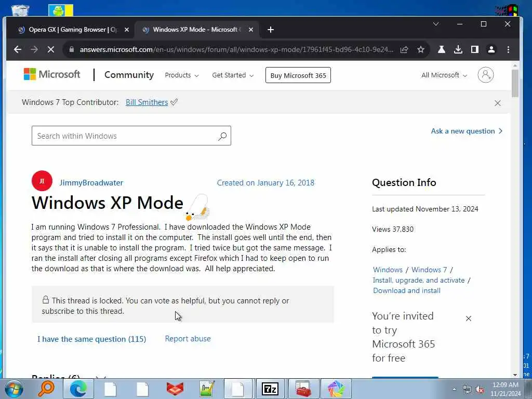This screenshot has width=532, height=399.
Task: Close the Windows XP Mode tab
Action: [x=251, y=30]
